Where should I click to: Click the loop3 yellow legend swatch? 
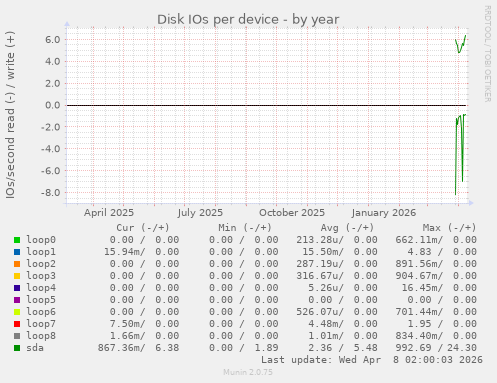click(x=17, y=276)
